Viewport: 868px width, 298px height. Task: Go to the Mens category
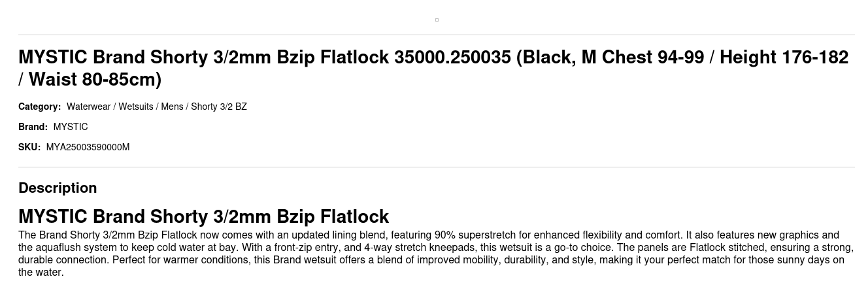point(172,107)
